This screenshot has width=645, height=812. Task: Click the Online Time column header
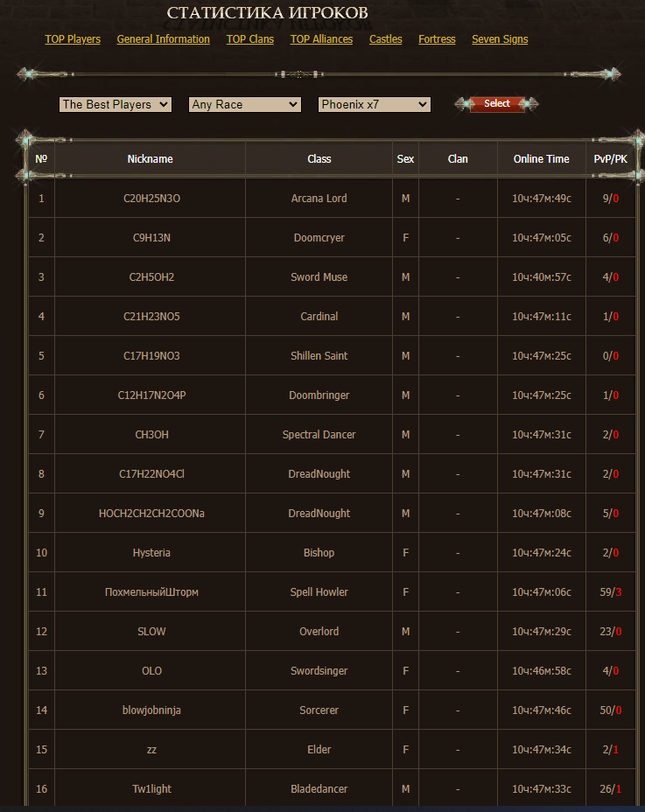(x=541, y=159)
